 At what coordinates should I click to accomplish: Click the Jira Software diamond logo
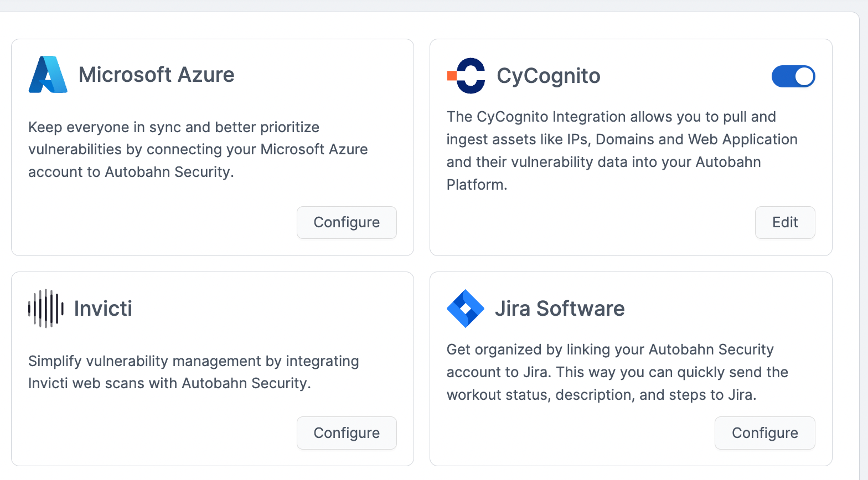466,309
